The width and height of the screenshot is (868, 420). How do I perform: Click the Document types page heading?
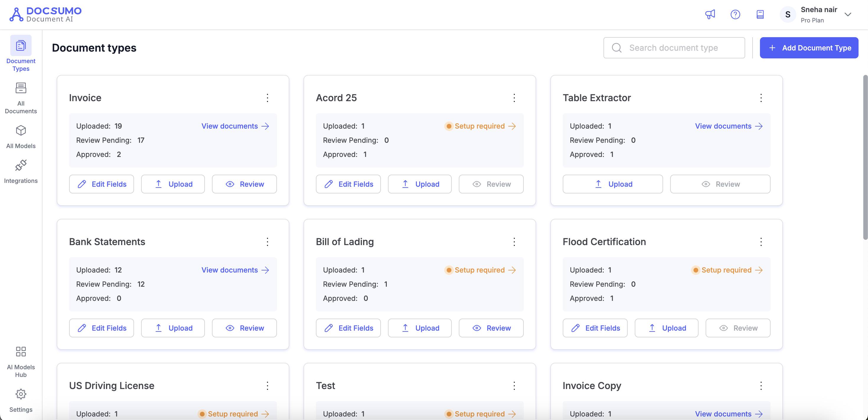pos(94,48)
